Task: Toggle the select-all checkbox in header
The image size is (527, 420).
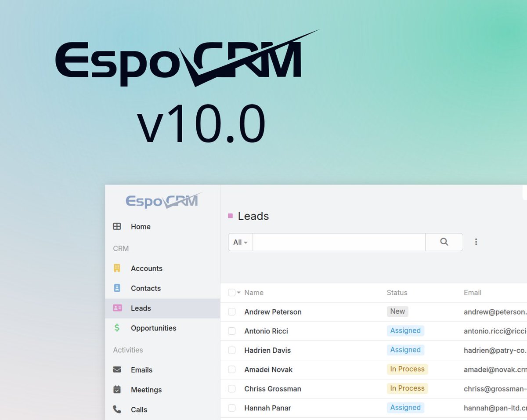Action: pyautogui.click(x=231, y=293)
